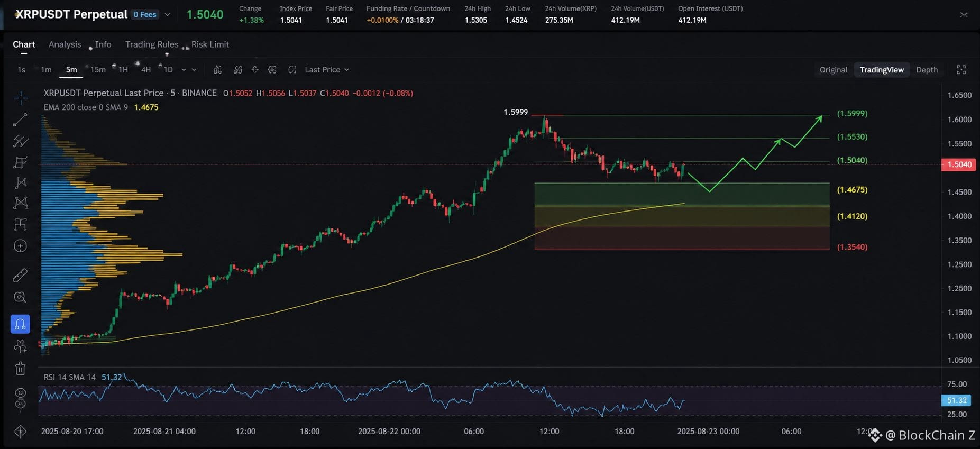Choose the 4H timeframe

click(x=146, y=70)
